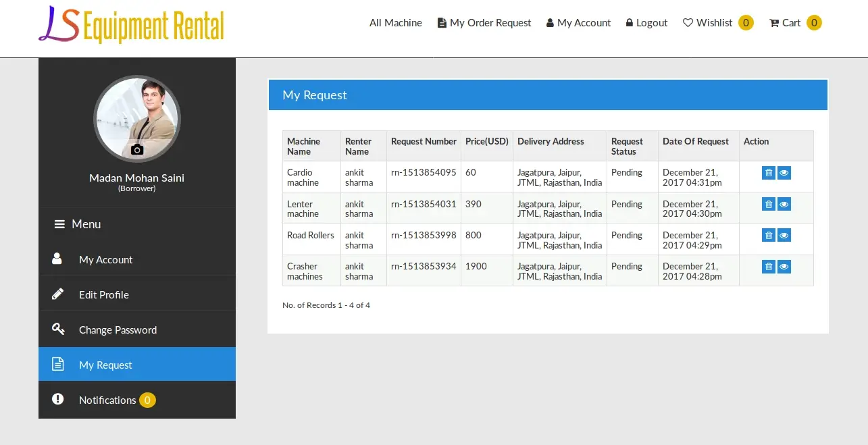Screen dimensions: 868x445
Task: Delete the Cardio machine request
Action: [x=769, y=173]
